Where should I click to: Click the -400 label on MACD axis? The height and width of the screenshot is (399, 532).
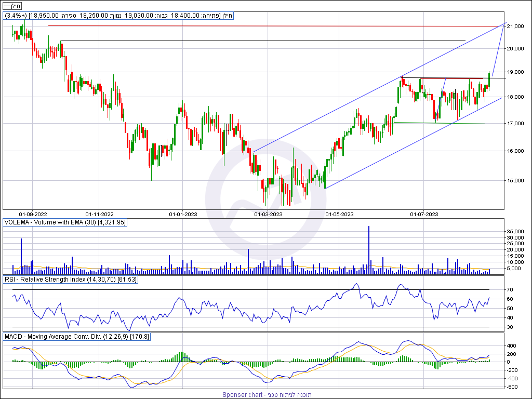pos(511,379)
